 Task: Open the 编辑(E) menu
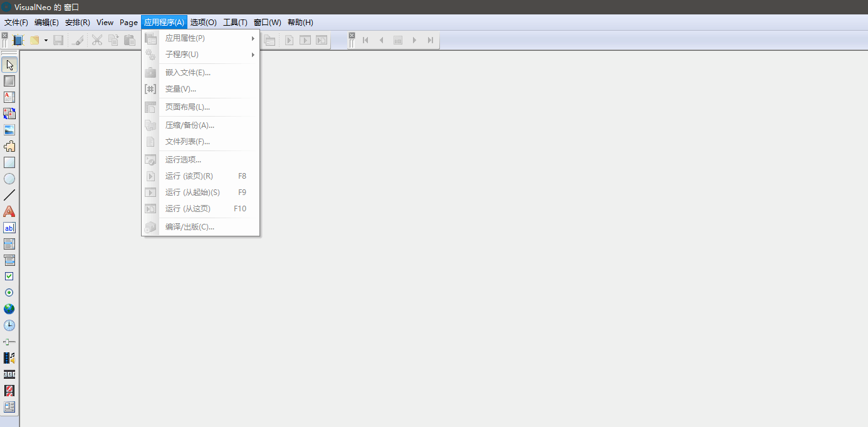click(46, 22)
